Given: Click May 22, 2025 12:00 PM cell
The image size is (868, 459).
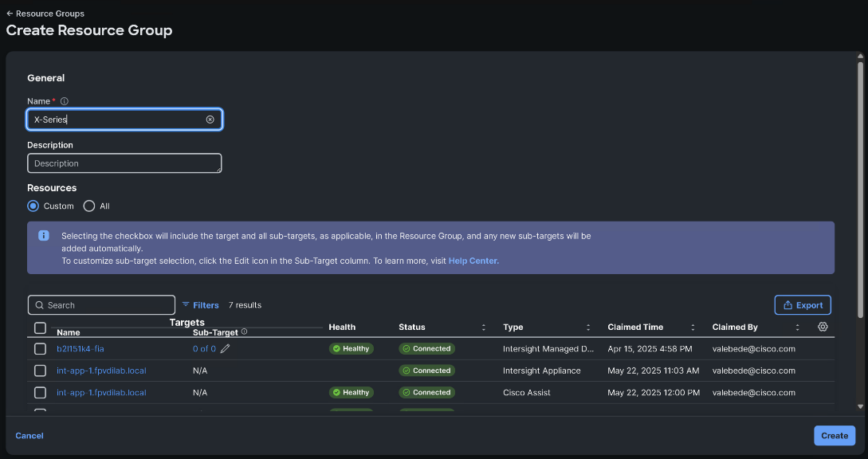Looking at the screenshot, I should coord(654,393).
